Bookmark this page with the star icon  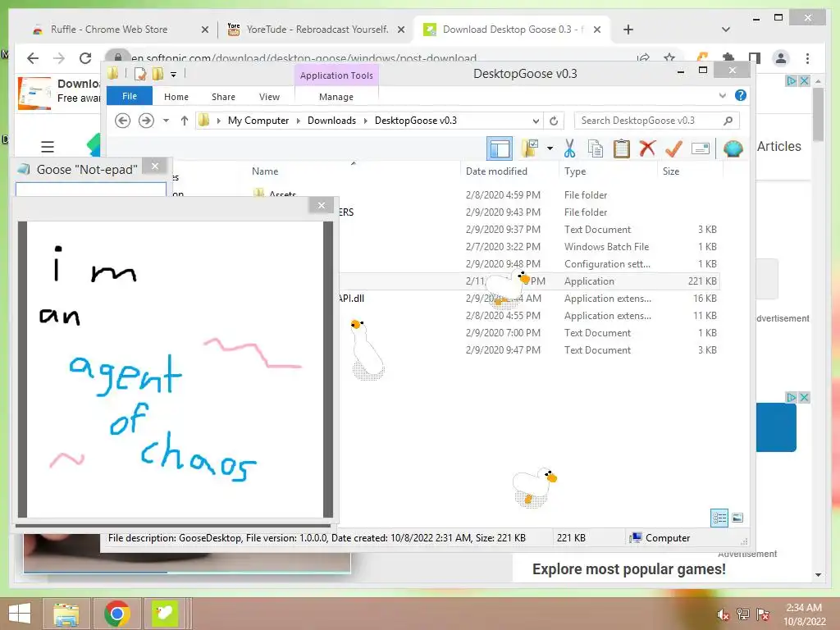(x=669, y=58)
